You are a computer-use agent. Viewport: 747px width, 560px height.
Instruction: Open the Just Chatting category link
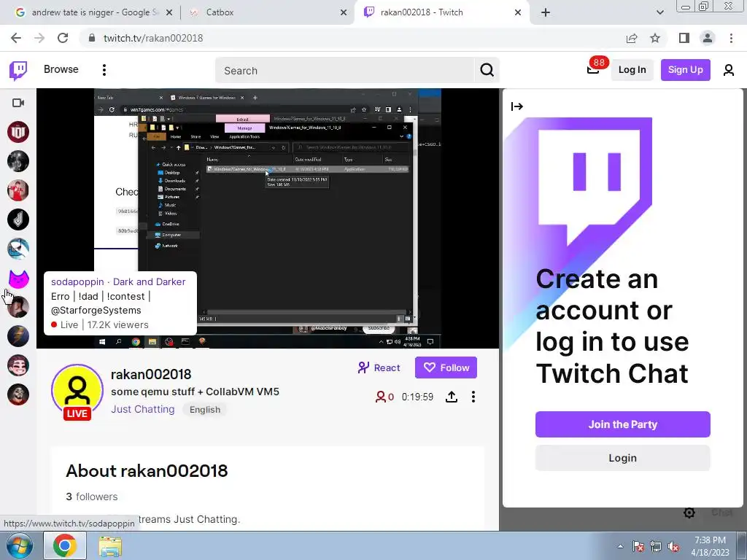pos(142,409)
